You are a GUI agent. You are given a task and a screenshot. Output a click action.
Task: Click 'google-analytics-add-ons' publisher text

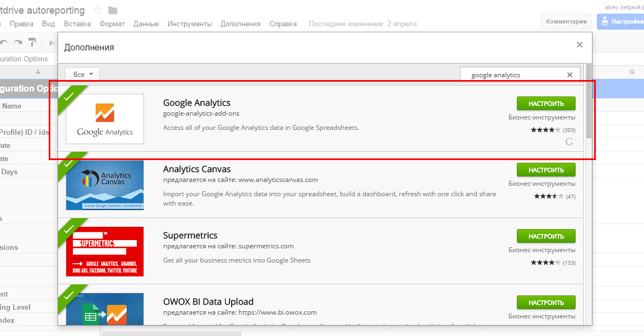click(202, 113)
